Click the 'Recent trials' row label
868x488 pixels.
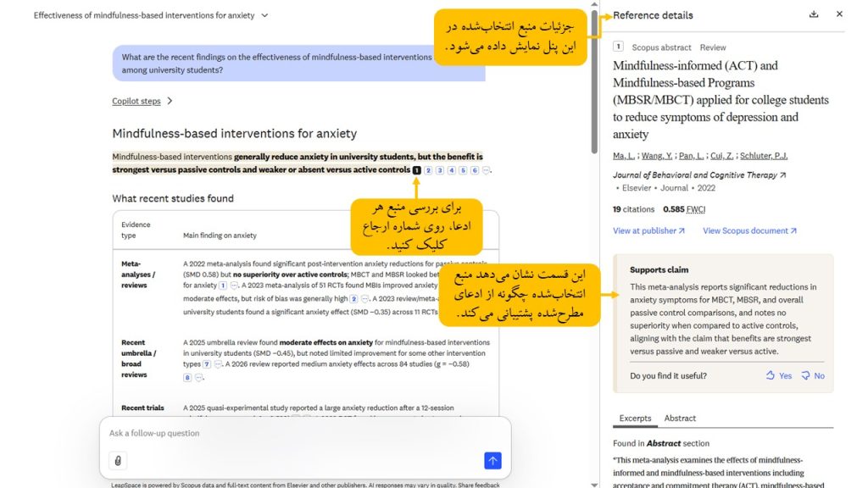[142, 408]
